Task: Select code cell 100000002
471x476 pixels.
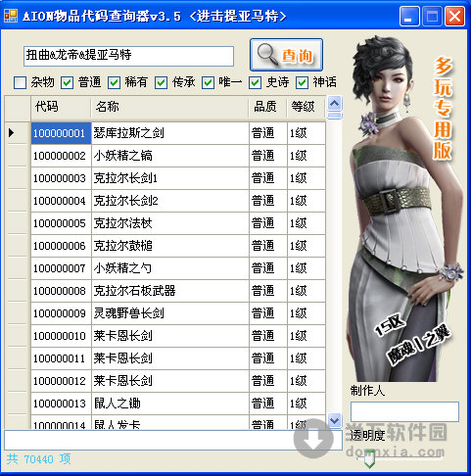Action: (61, 156)
